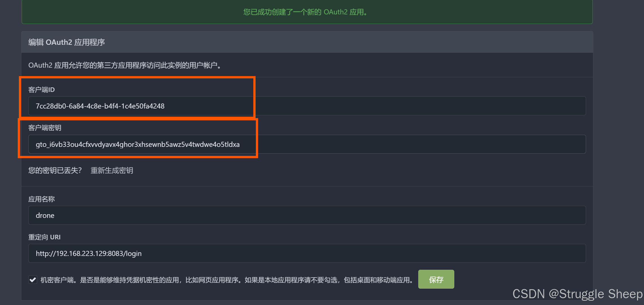Click the gto_i6vb33 secret key string

(137, 144)
